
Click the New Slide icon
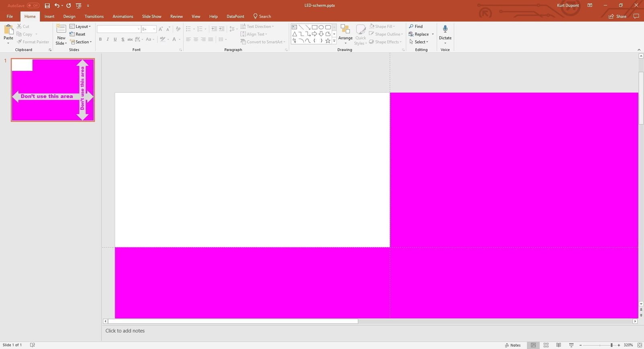[x=61, y=29]
